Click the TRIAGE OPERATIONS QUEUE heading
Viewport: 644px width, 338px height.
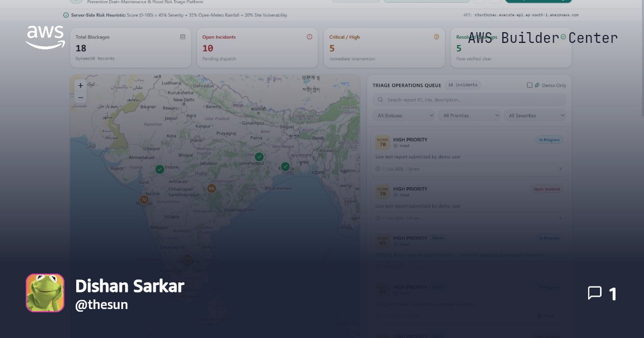[x=407, y=85]
